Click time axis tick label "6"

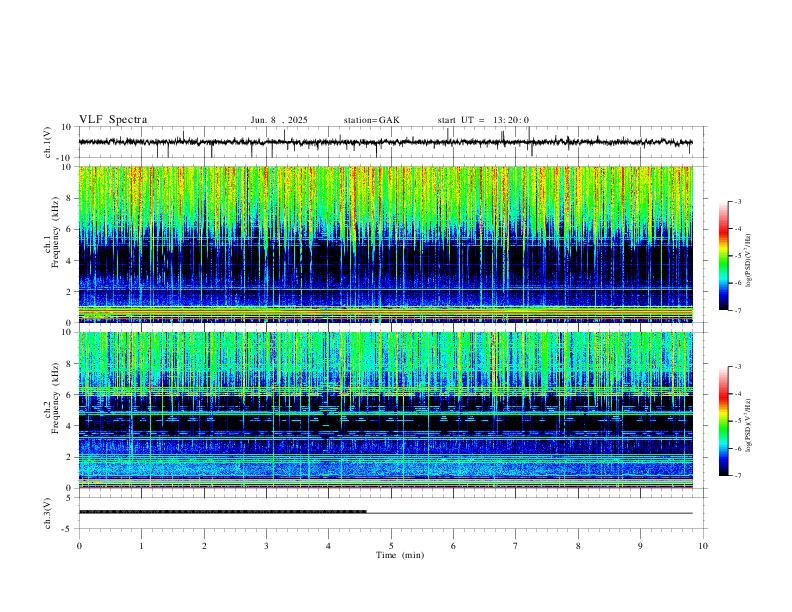click(x=453, y=546)
